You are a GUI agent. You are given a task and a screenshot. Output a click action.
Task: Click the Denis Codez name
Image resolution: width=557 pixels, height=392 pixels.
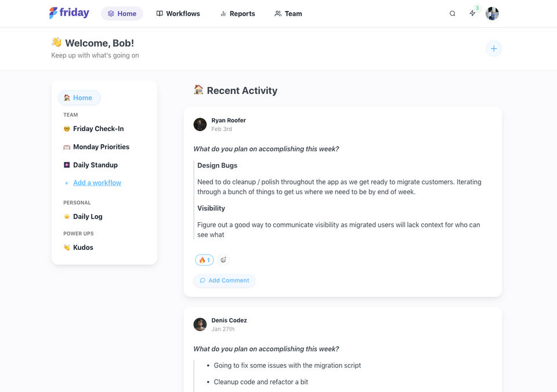(x=229, y=320)
